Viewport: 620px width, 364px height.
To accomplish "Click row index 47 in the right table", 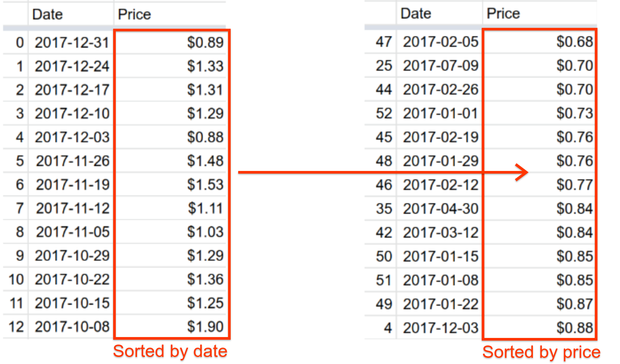I will (383, 42).
